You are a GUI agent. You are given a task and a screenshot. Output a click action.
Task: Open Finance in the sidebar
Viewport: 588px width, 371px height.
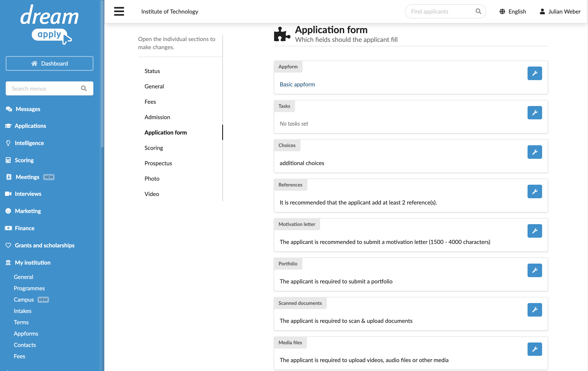pos(25,228)
